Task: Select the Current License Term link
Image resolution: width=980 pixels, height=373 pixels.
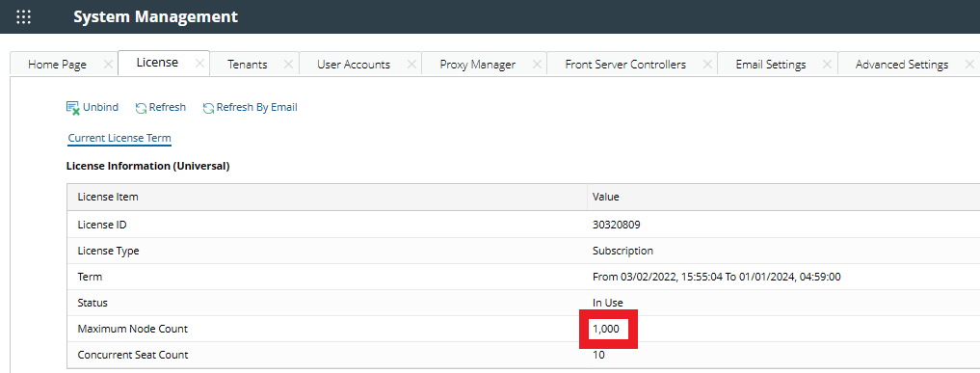Action: 119,138
